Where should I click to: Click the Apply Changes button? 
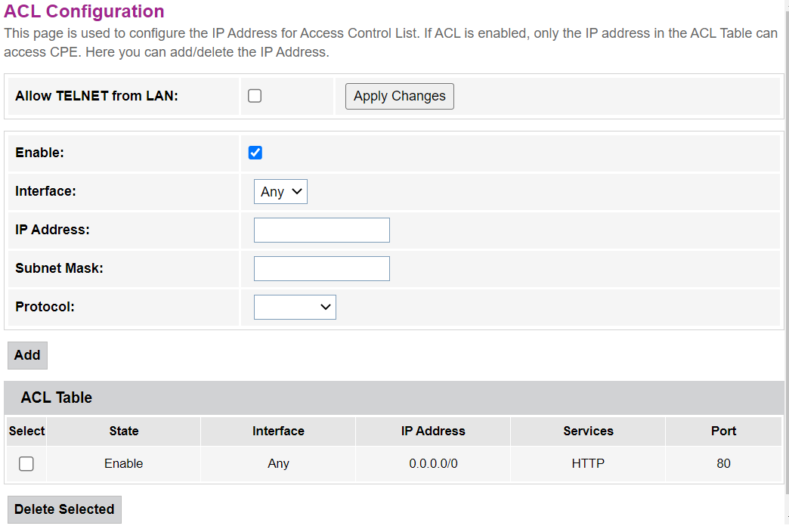click(399, 96)
